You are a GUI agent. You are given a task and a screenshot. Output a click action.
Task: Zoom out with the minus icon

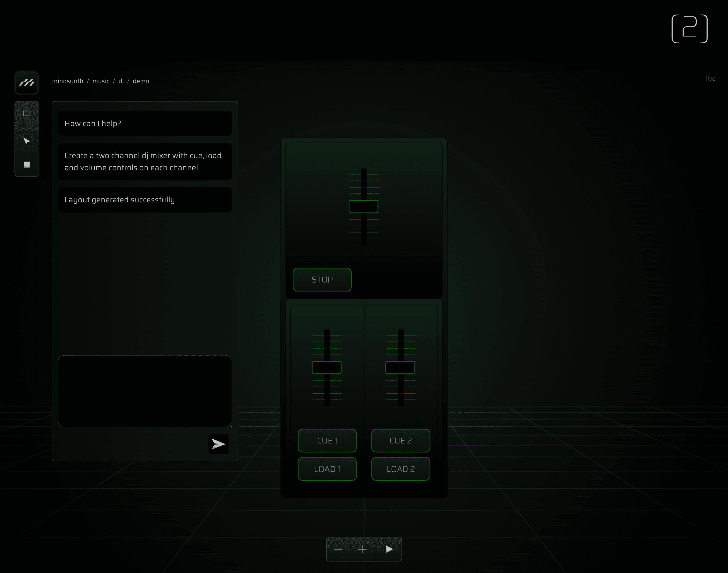(x=338, y=549)
